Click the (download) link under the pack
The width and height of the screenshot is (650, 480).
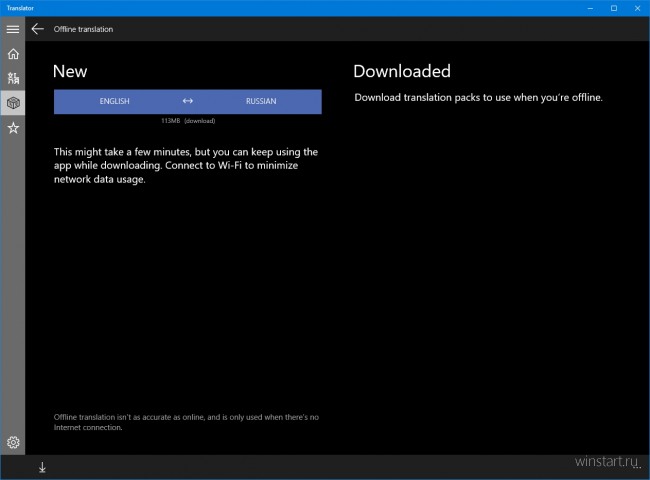point(199,120)
